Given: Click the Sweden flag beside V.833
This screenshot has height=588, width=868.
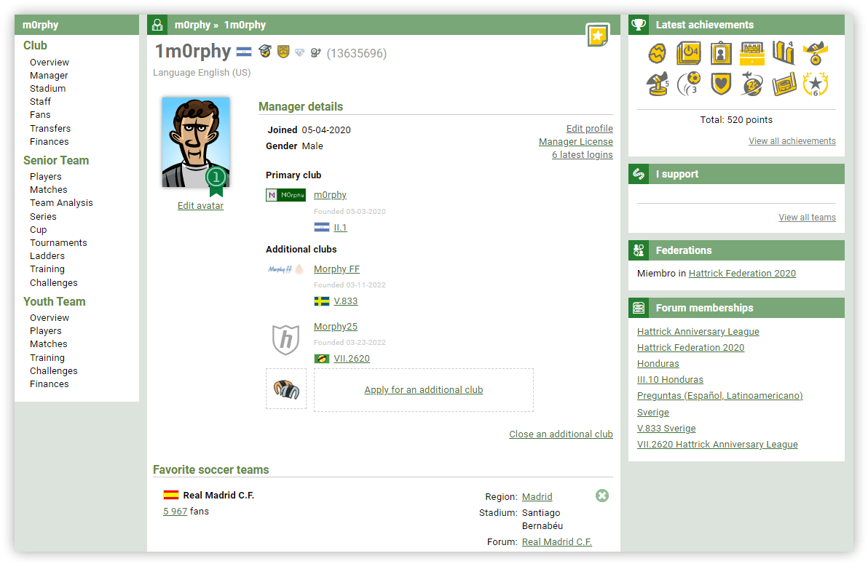Looking at the screenshot, I should pyautogui.click(x=322, y=301).
